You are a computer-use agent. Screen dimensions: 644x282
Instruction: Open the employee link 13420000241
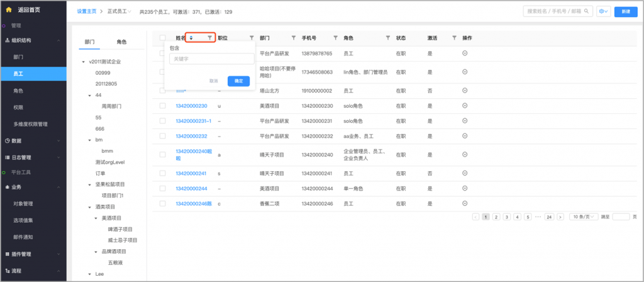tap(191, 173)
